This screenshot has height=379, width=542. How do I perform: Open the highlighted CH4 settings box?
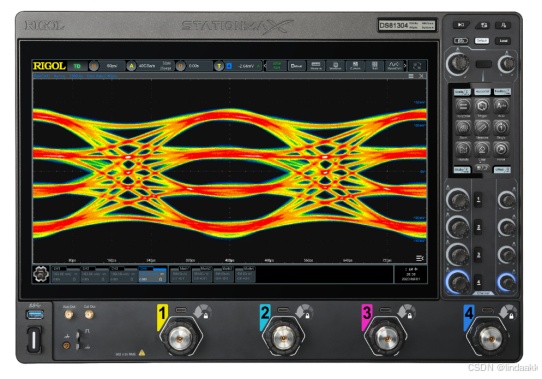point(152,275)
